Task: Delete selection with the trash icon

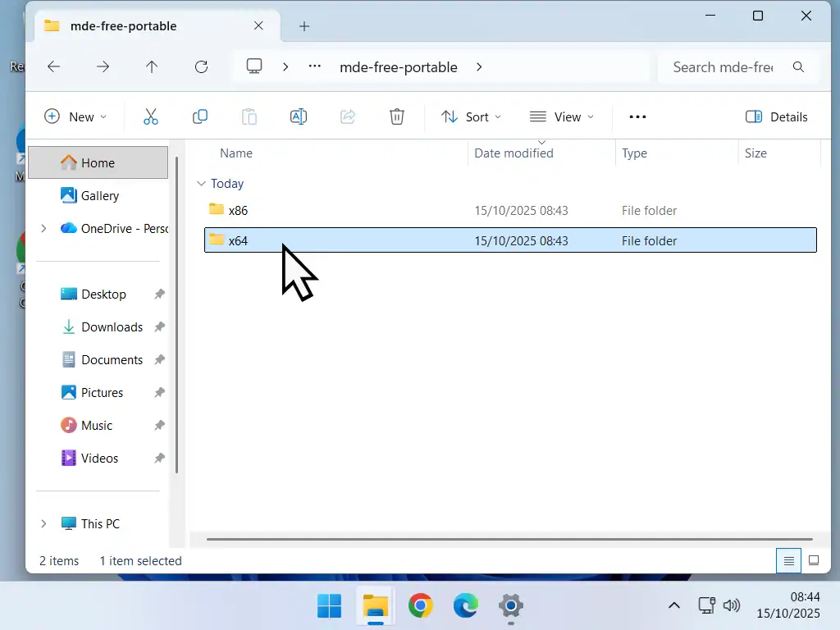Action: click(397, 116)
